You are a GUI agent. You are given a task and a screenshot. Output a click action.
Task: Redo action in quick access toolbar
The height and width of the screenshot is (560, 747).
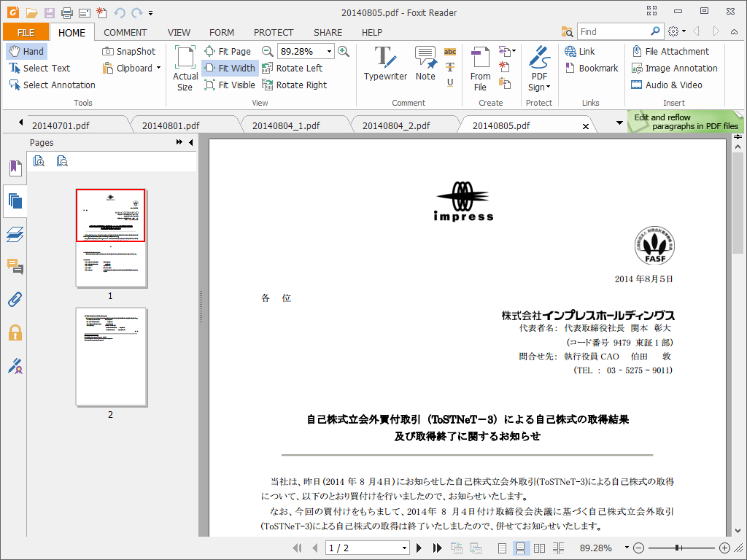point(137,13)
